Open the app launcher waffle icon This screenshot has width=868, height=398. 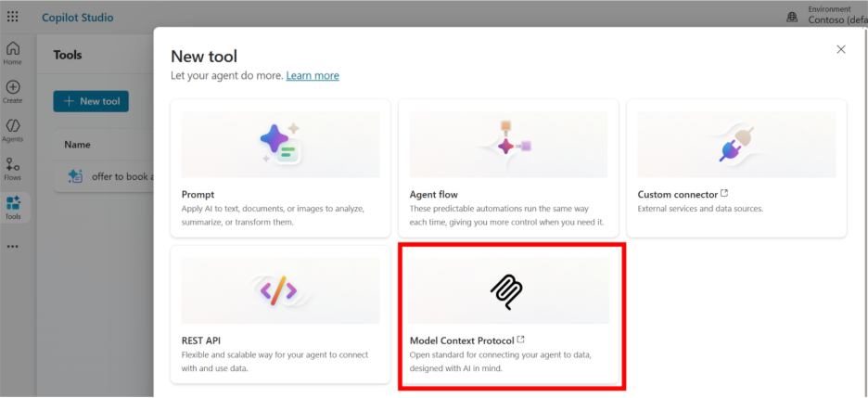(x=13, y=17)
